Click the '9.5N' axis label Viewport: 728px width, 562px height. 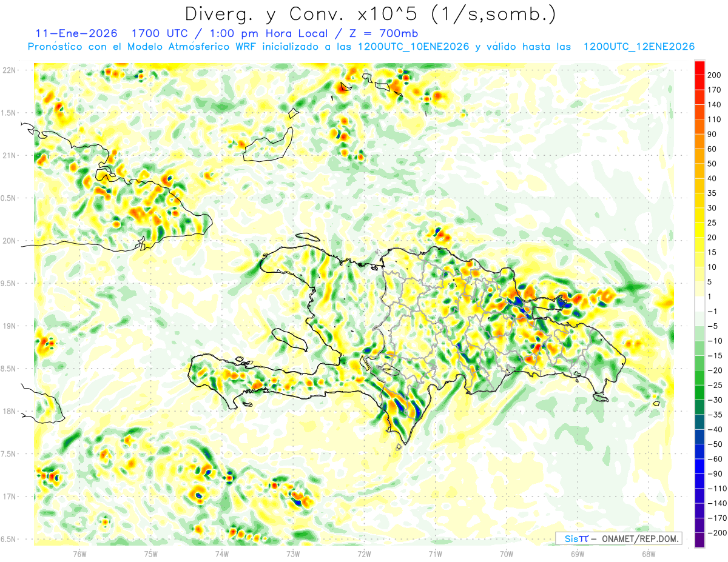tap(9, 283)
